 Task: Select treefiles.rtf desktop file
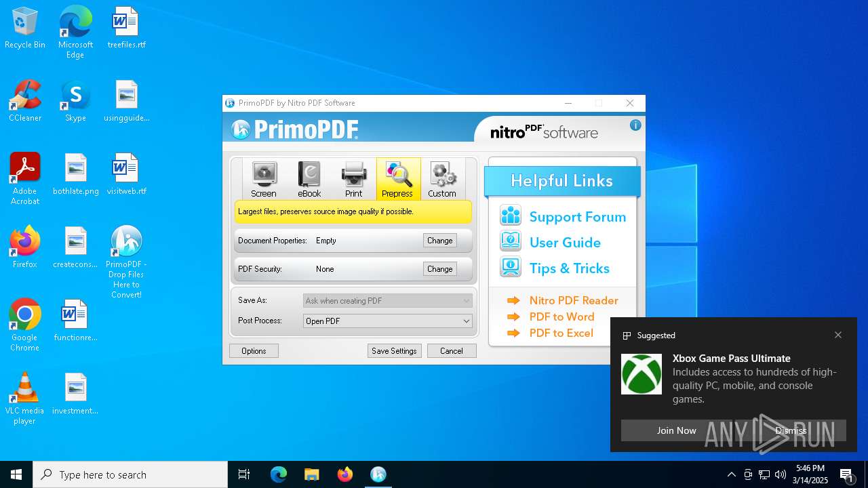[126, 28]
